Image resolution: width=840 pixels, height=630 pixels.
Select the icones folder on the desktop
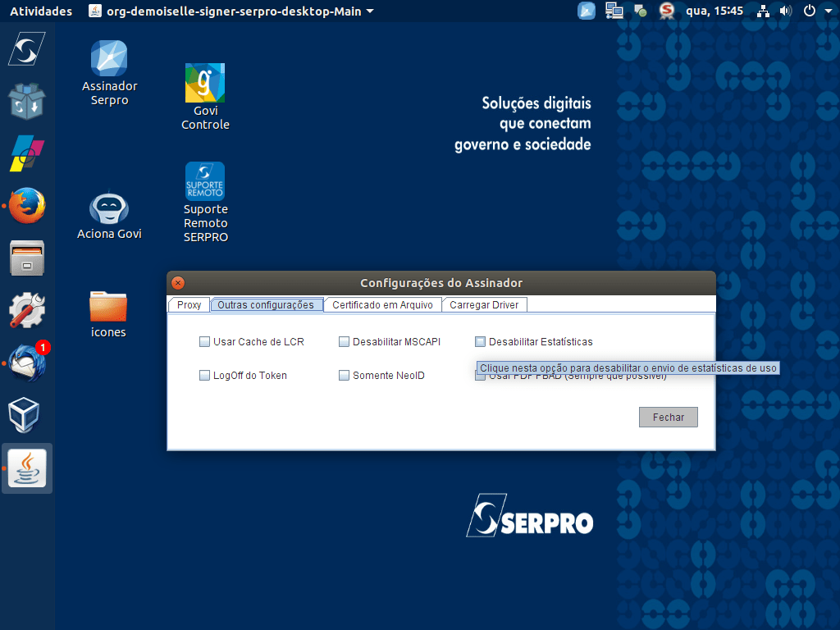pyautogui.click(x=108, y=315)
